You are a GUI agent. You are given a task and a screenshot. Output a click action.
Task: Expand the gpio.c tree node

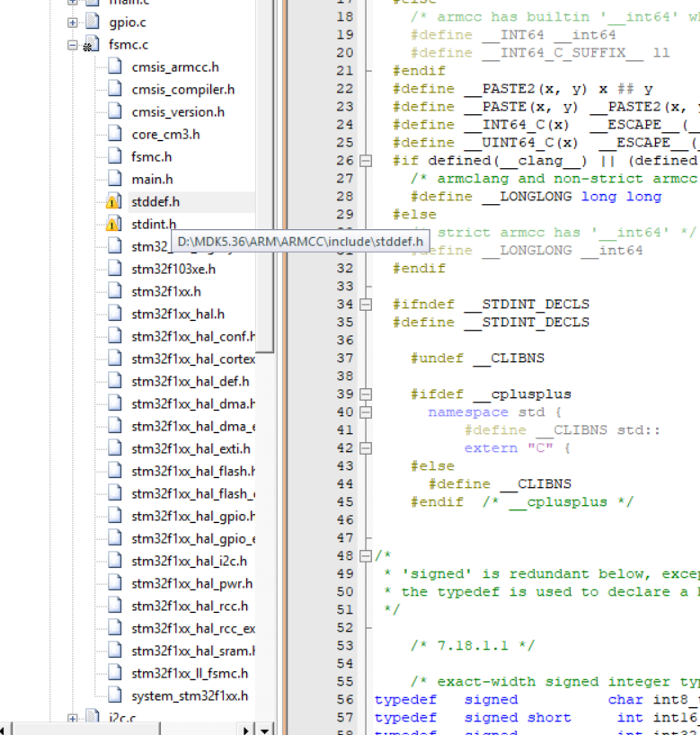(72, 22)
